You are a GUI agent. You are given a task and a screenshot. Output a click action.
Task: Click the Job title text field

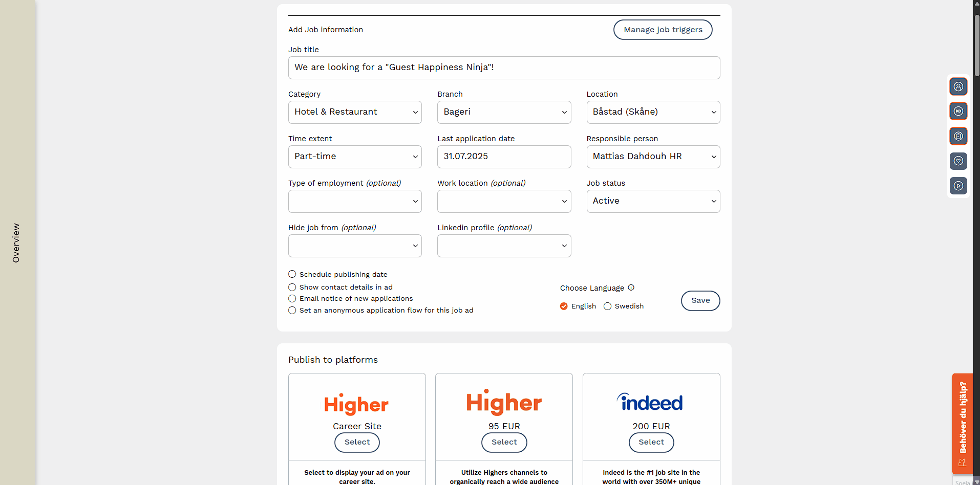tap(504, 68)
